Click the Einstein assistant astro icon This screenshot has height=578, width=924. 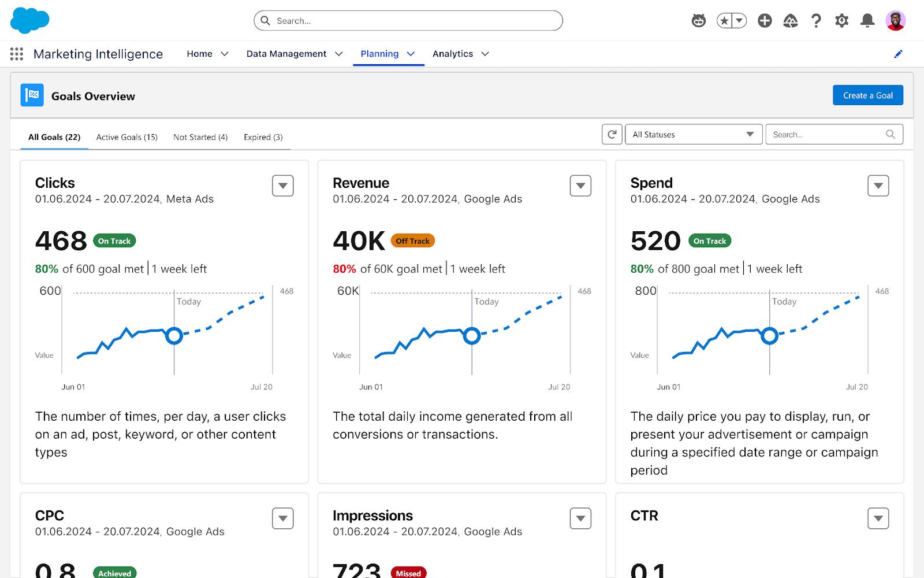click(x=699, y=21)
